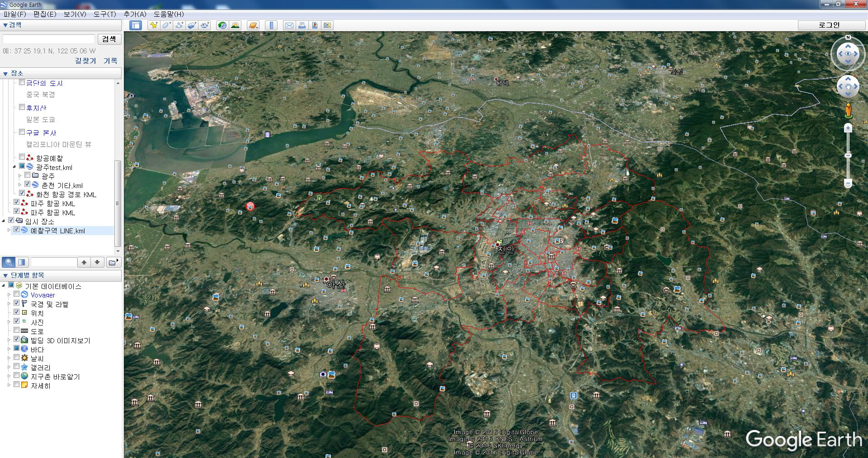Move selected place down with arrow
This screenshot has height=458, width=868.
pos(97,262)
